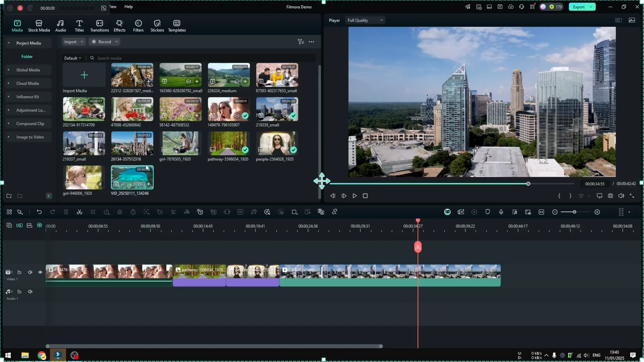The image size is (644, 362).
Task: Click the new folder icon
Action: pyautogui.click(x=9, y=196)
